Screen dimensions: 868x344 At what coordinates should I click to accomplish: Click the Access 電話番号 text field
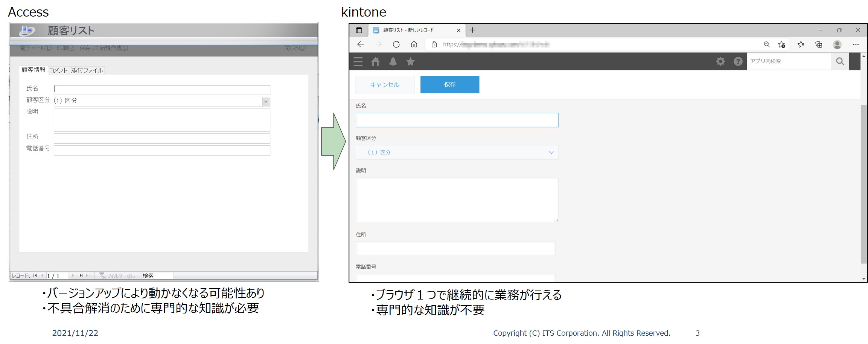[x=162, y=150]
